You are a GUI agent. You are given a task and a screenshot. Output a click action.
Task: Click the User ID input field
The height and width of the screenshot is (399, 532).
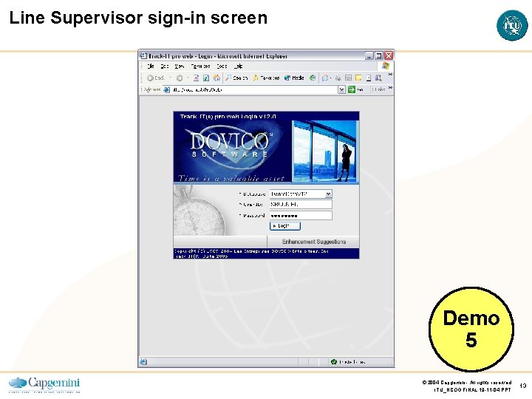[301, 204]
